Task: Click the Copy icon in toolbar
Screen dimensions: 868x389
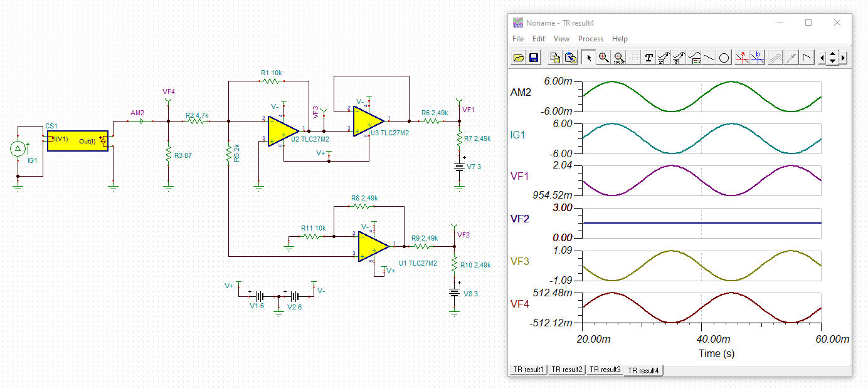Action: [x=555, y=58]
